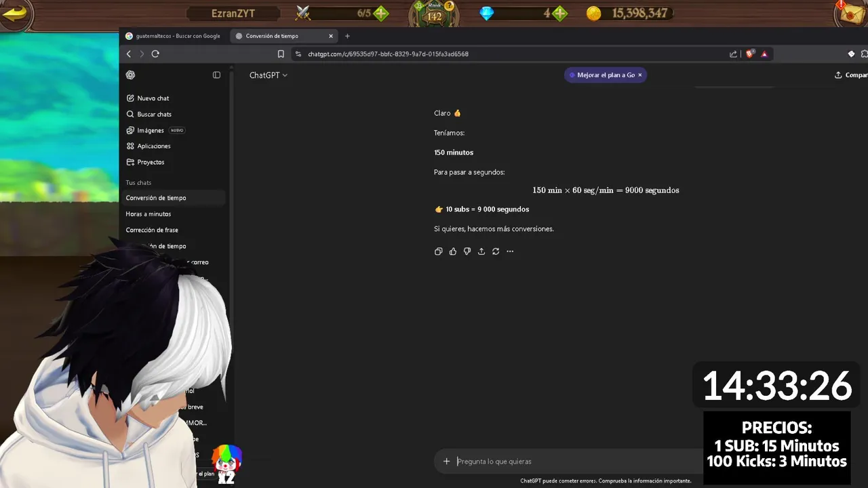Open the ChatGPT model dropdown

269,75
